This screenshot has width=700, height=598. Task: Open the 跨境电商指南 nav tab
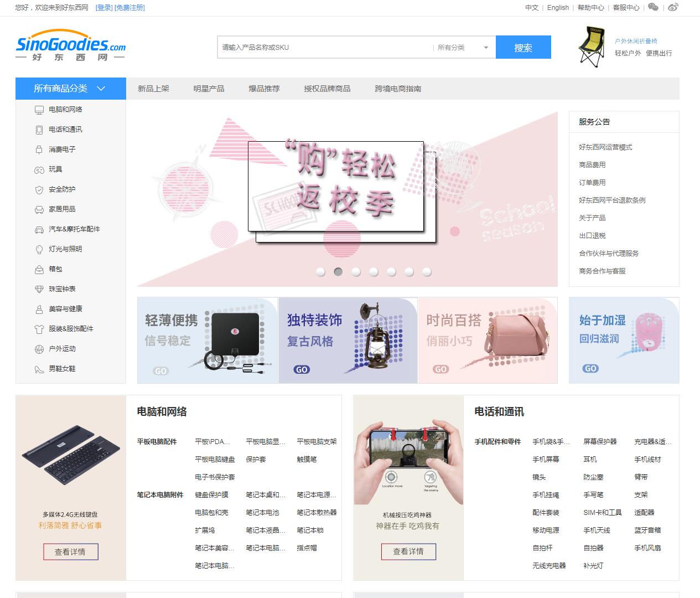point(398,89)
